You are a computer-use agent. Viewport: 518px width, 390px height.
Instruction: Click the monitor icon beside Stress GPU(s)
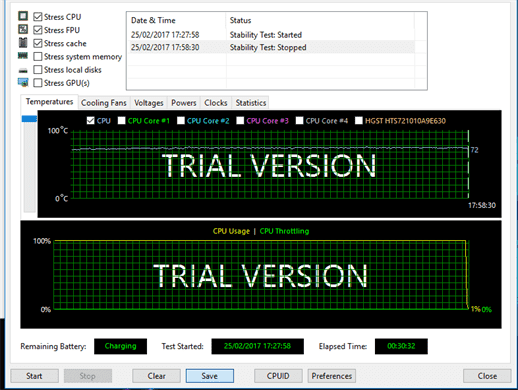pyautogui.click(x=23, y=82)
